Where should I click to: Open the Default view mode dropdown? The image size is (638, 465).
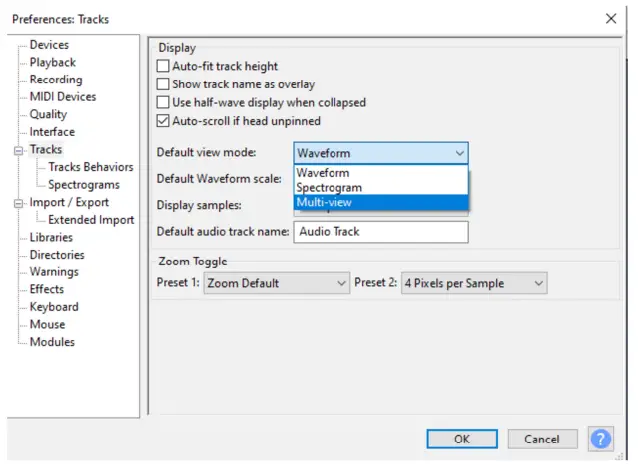(x=380, y=153)
